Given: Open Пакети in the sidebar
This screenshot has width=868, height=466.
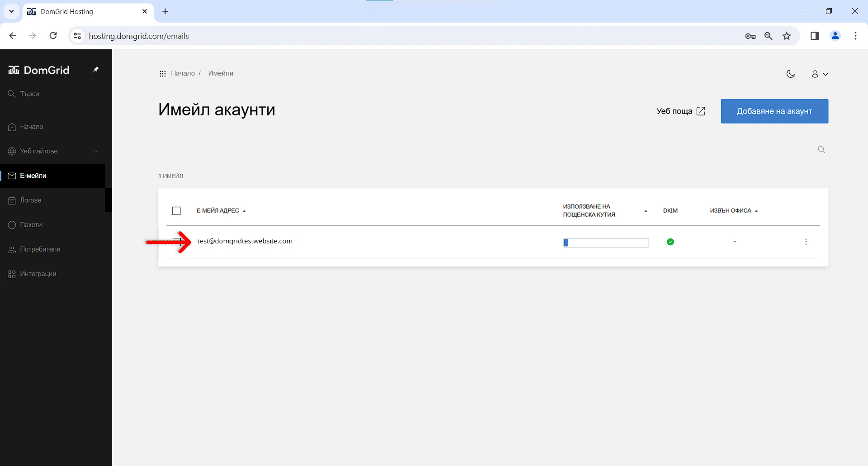Looking at the screenshot, I should [x=31, y=224].
